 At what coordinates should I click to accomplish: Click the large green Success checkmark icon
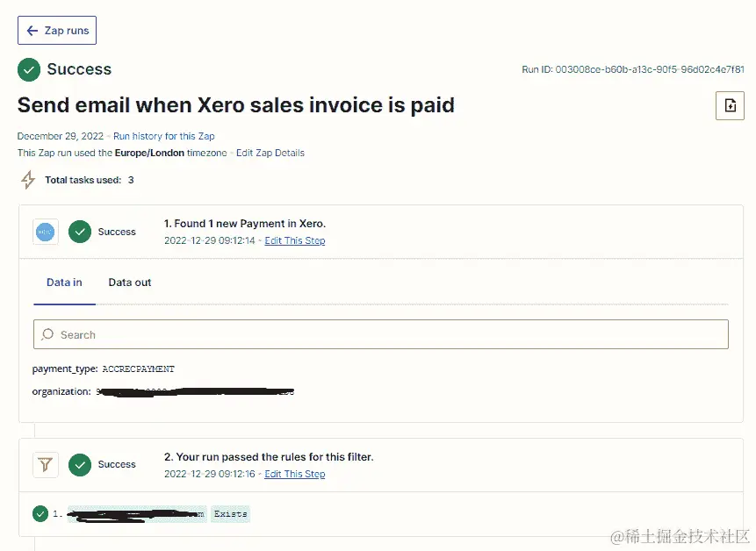point(29,70)
